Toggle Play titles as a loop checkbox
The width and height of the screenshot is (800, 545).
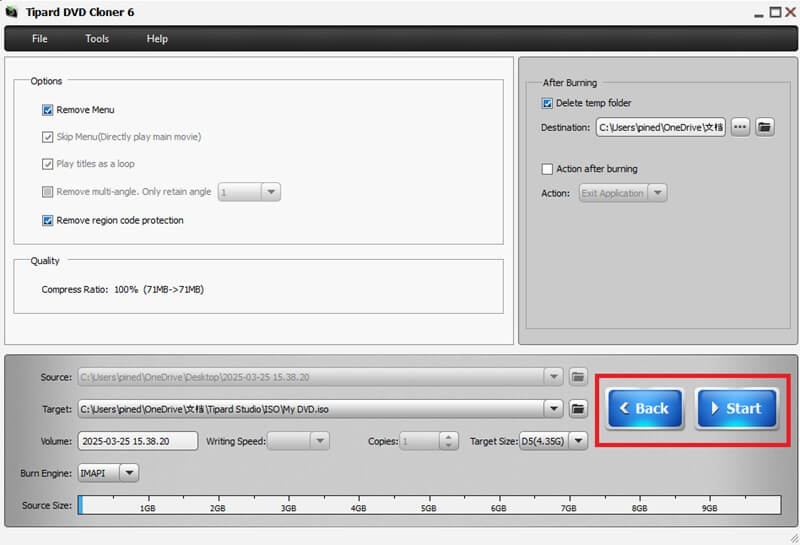click(47, 164)
